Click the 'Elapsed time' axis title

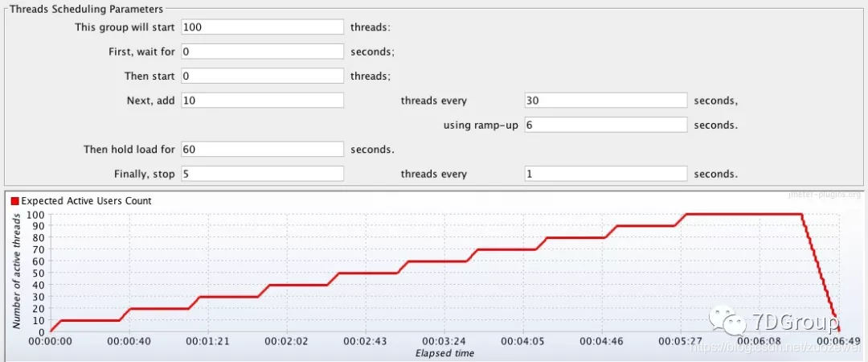(x=444, y=352)
